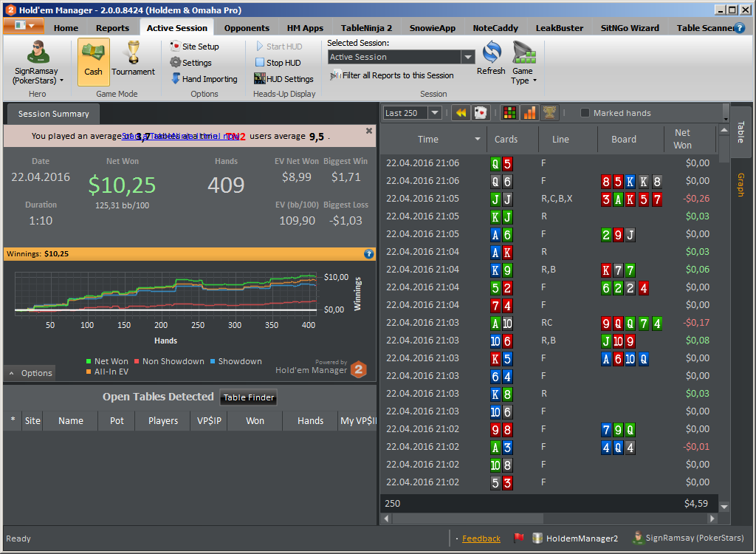Click the horizontal scrollbar left arrow
Image resolution: width=756 pixels, height=554 pixels.
click(x=386, y=519)
